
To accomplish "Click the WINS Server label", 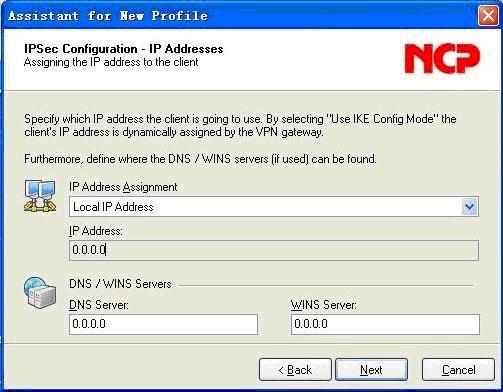I will 324,305.
